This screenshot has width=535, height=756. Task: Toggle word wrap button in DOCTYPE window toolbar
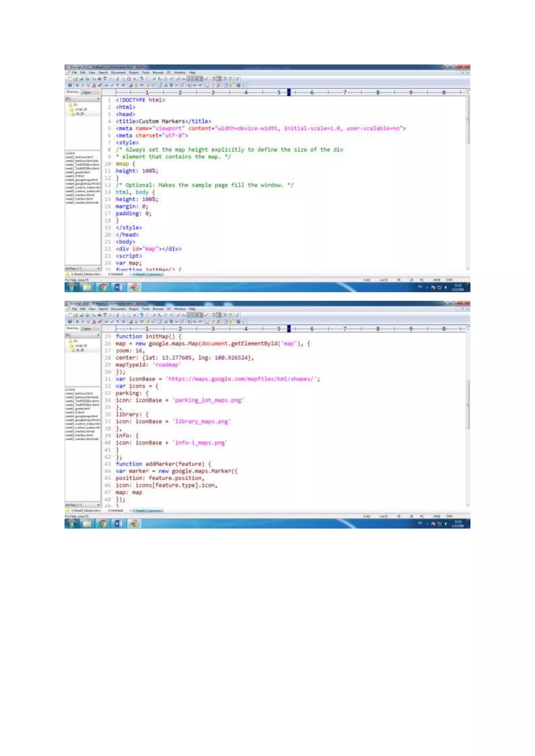pos(189,79)
